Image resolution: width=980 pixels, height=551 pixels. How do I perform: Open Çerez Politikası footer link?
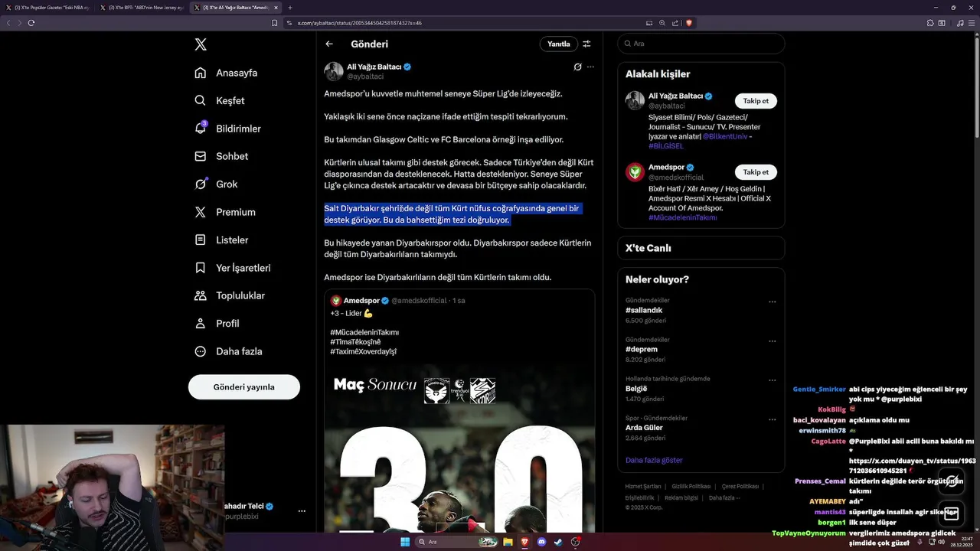pyautogui.click(x=740, y=486)
